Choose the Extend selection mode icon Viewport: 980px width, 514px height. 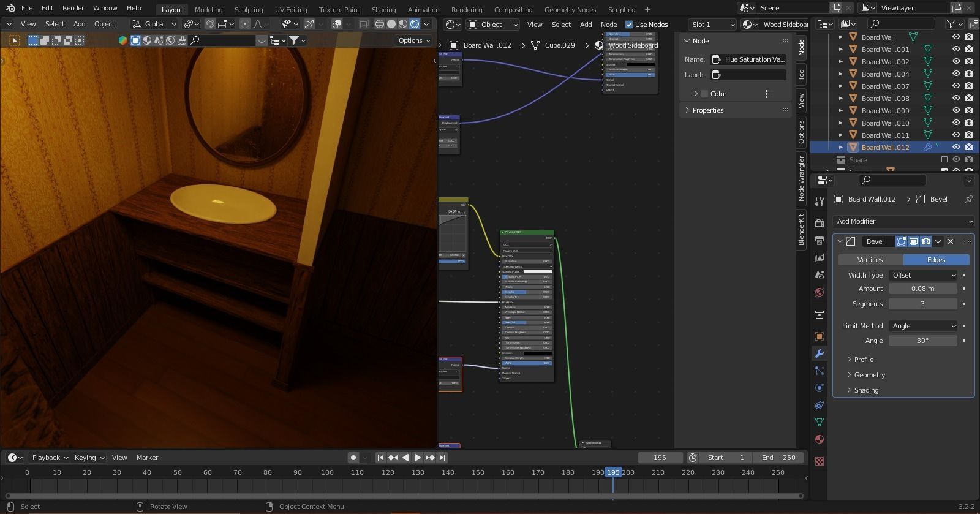[45, 40]
